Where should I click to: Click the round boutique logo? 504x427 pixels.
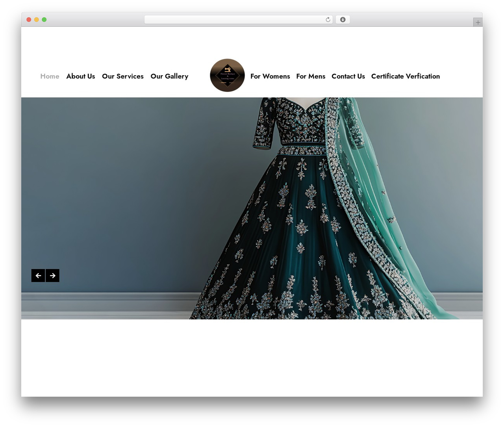[x=227, y=75]
